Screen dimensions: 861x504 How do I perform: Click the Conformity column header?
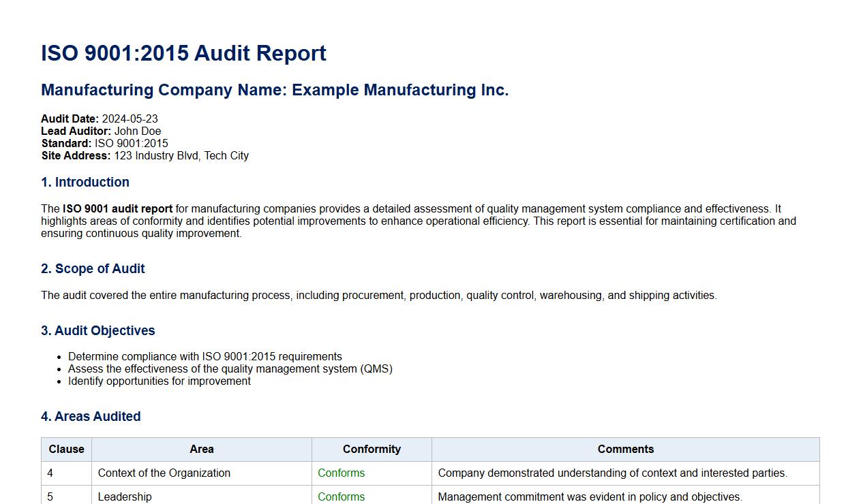[x=371, y=450]
